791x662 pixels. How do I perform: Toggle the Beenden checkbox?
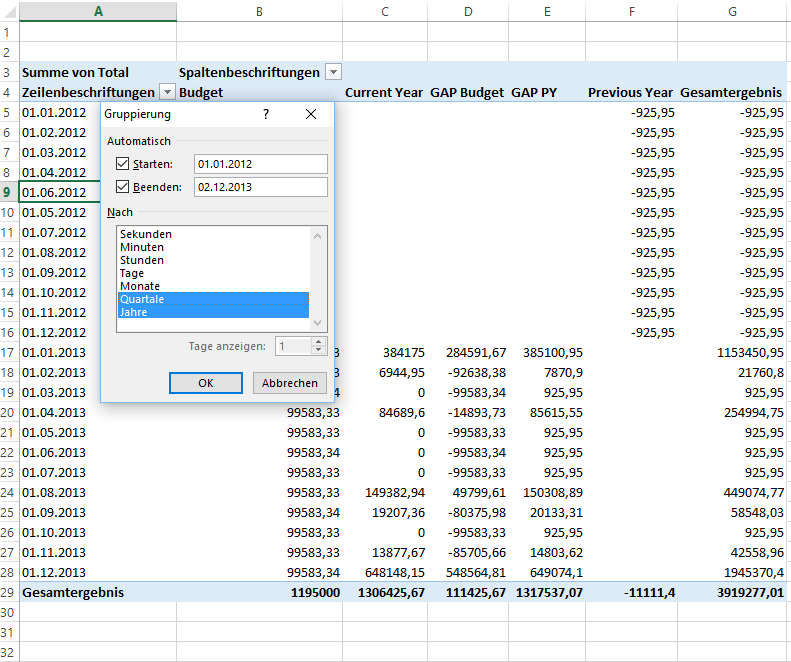123,187
